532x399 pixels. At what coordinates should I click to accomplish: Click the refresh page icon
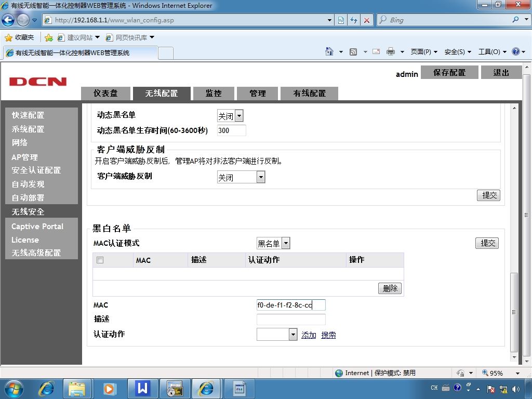pos(354,20)
